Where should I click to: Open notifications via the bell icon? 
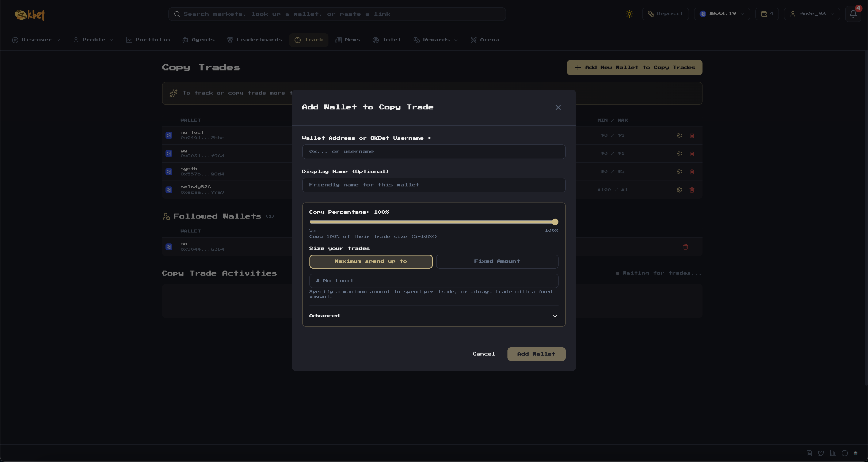[x=853, y=14]
